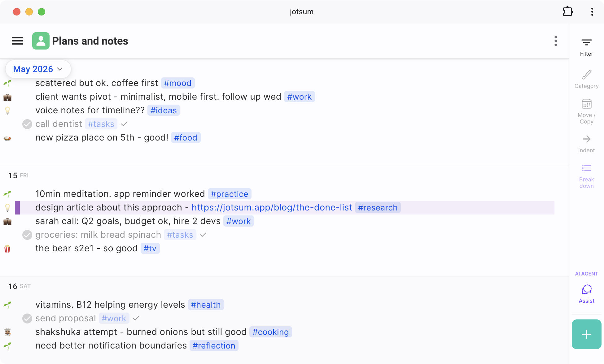Click the #work tag on client wants pivot
Viewport: 604px width, 364px height.
pyautogui.click(x=299, y=97)
